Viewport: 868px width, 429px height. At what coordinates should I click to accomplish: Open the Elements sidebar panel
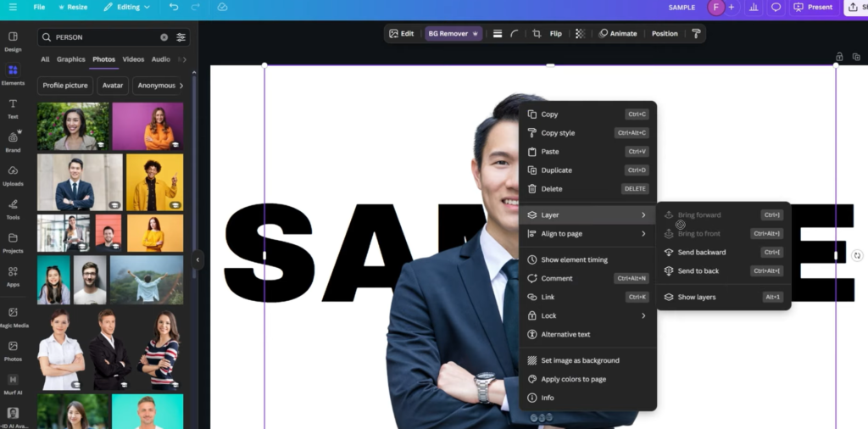pos(13,75)
